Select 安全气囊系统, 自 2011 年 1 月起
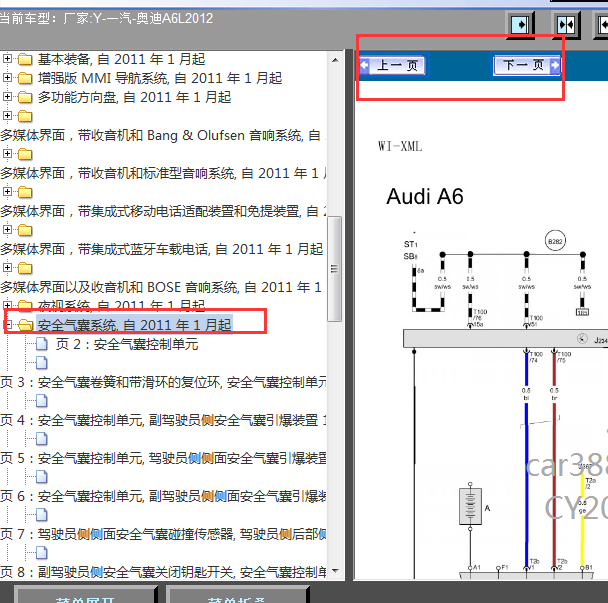Viewport: 608px width, 603px height. (134, 325)
